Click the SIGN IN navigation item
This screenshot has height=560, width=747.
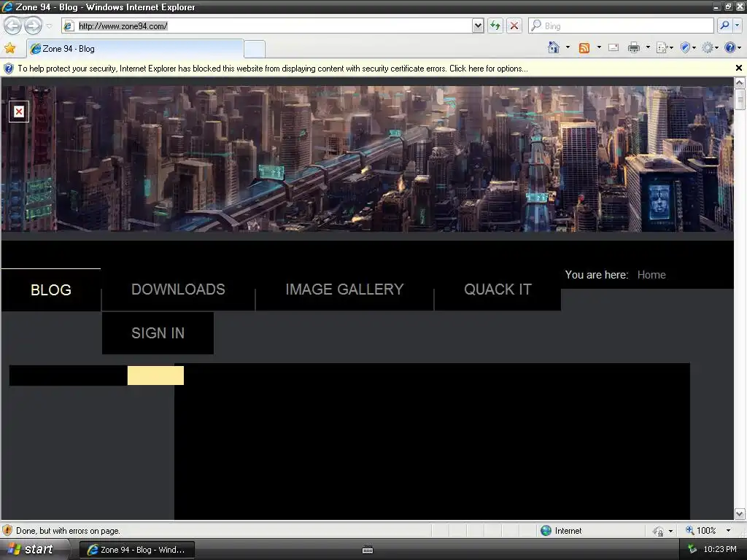158,333
